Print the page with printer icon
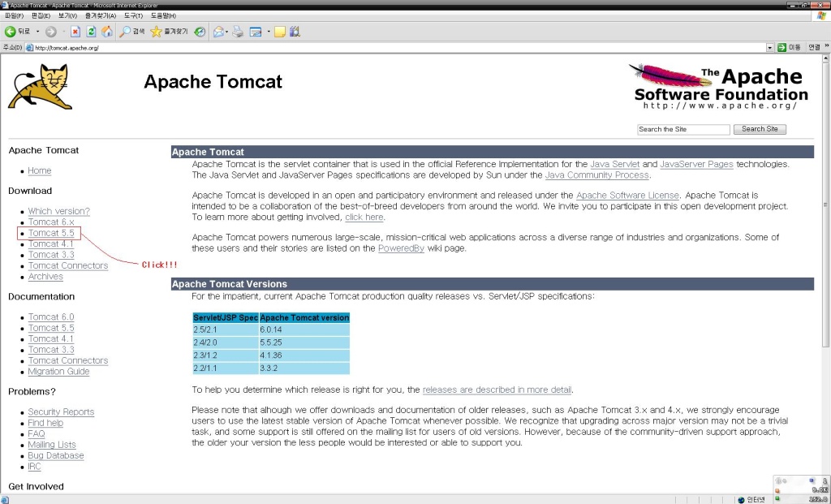831x504 pixels. (238, 32)
